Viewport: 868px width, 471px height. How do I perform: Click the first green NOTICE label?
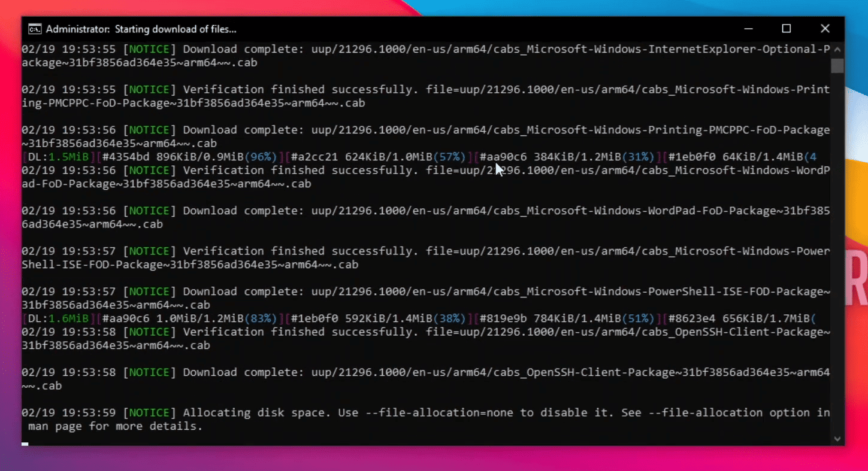[x=149, y=48]
